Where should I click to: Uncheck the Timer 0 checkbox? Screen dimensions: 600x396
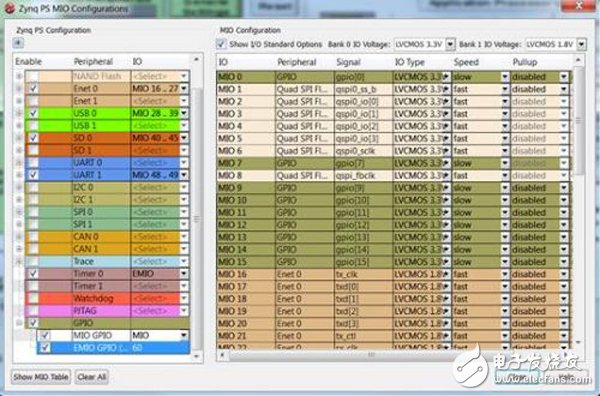(x=34, y=274)
